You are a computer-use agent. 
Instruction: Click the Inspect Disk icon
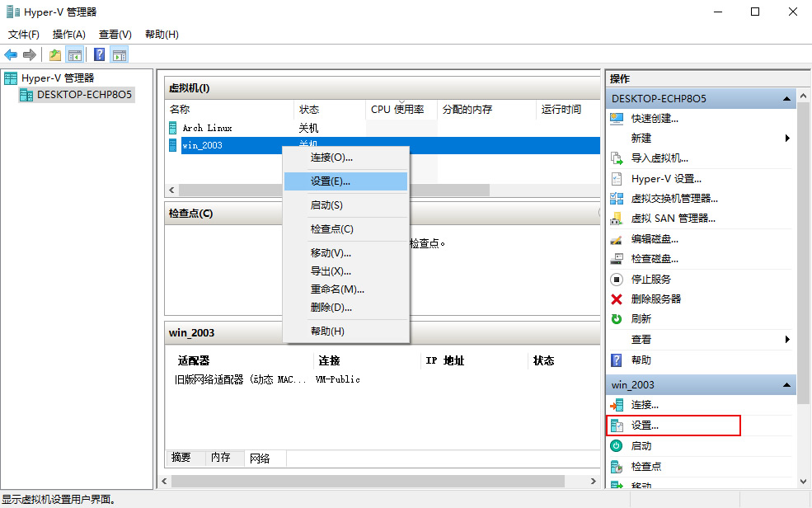coord(617,258)
